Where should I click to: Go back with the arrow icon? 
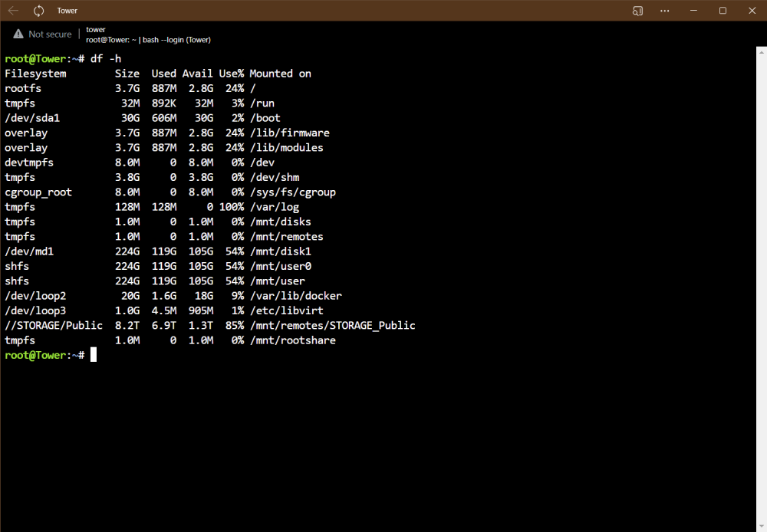(13, 10)
